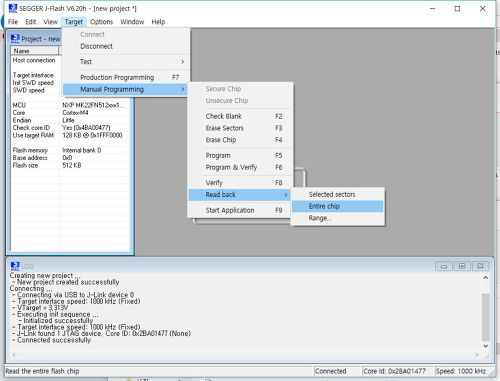Select the Init SWD speed row

tap(70, 83)
